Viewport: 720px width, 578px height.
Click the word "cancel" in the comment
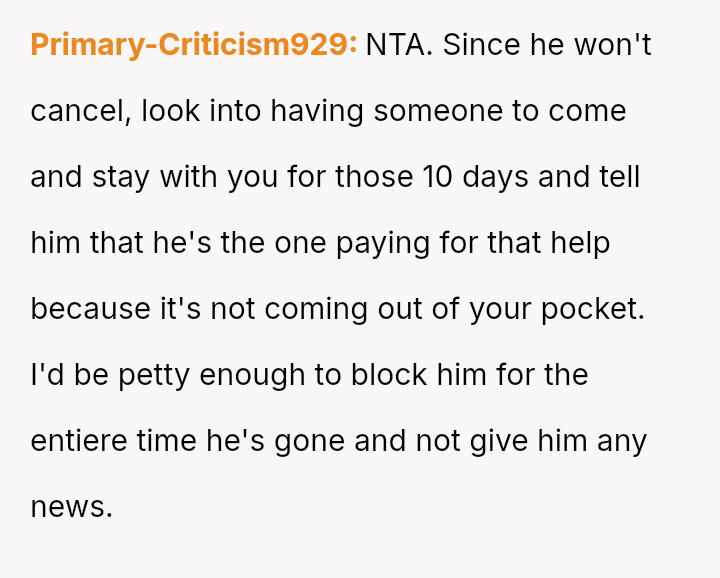78,111
